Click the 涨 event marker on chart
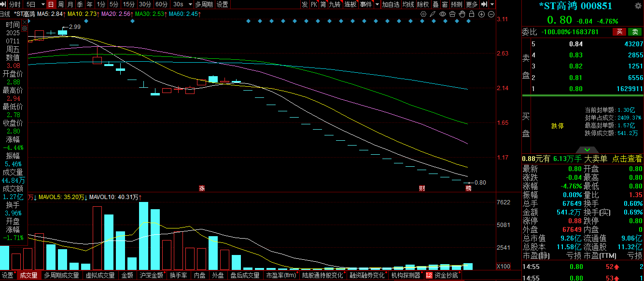Viewport: 644px width, 281px height. coord(202,188)
